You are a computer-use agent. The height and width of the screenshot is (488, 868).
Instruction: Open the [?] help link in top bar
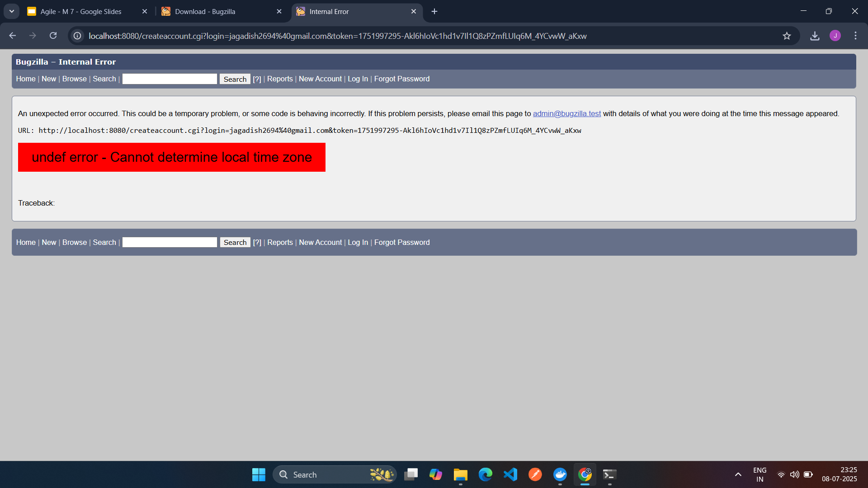(x=257, y=79)
